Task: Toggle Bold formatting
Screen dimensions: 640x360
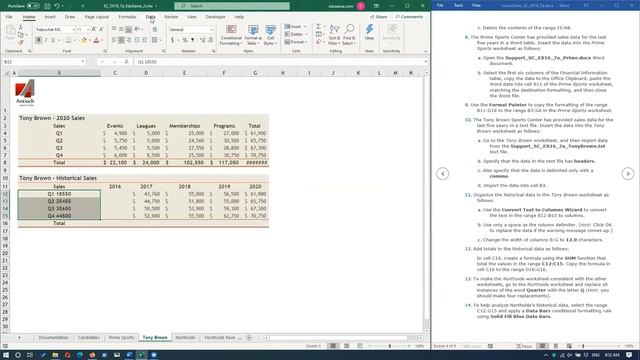Action: (38, 40)
